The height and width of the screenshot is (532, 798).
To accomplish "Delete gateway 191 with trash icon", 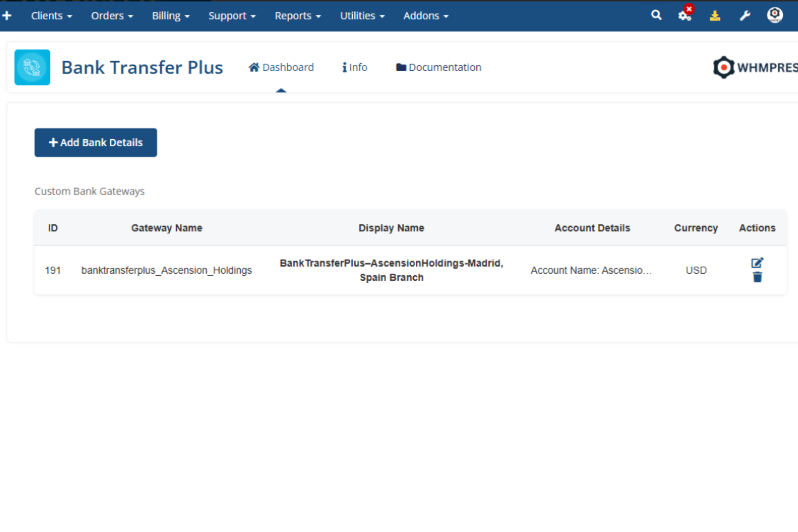I will coord(757,277).
